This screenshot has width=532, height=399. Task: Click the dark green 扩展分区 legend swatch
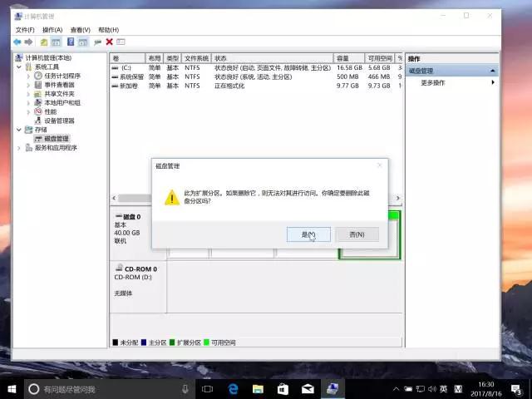172,342
